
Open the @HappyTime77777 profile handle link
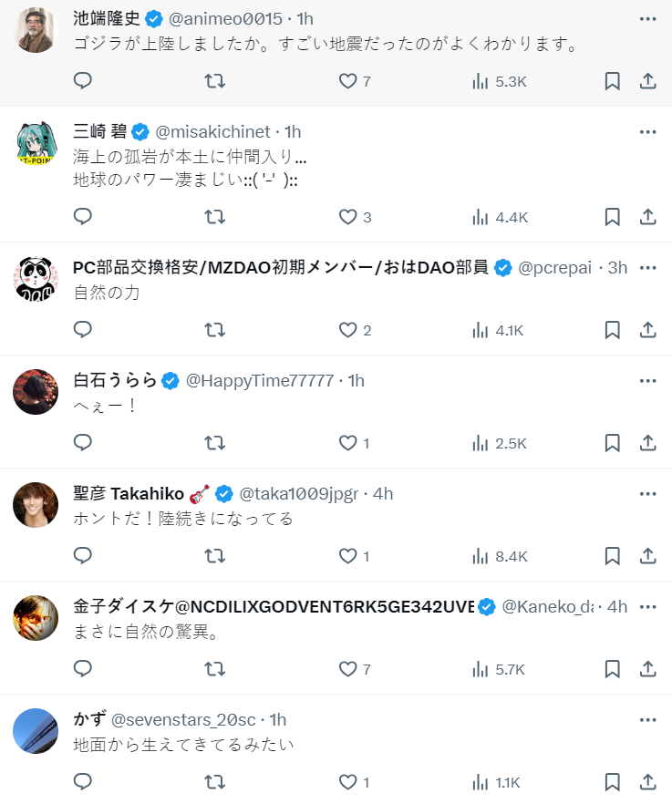(260, 381)
